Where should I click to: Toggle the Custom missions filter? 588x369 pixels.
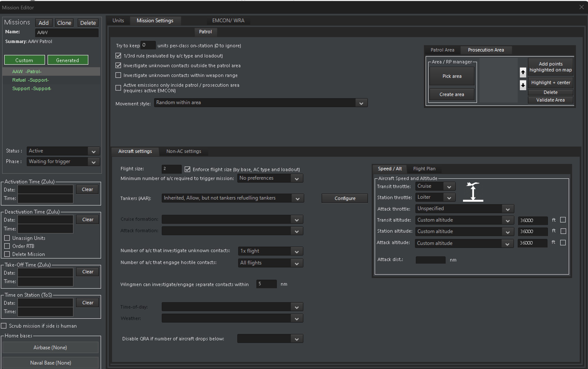24,60
